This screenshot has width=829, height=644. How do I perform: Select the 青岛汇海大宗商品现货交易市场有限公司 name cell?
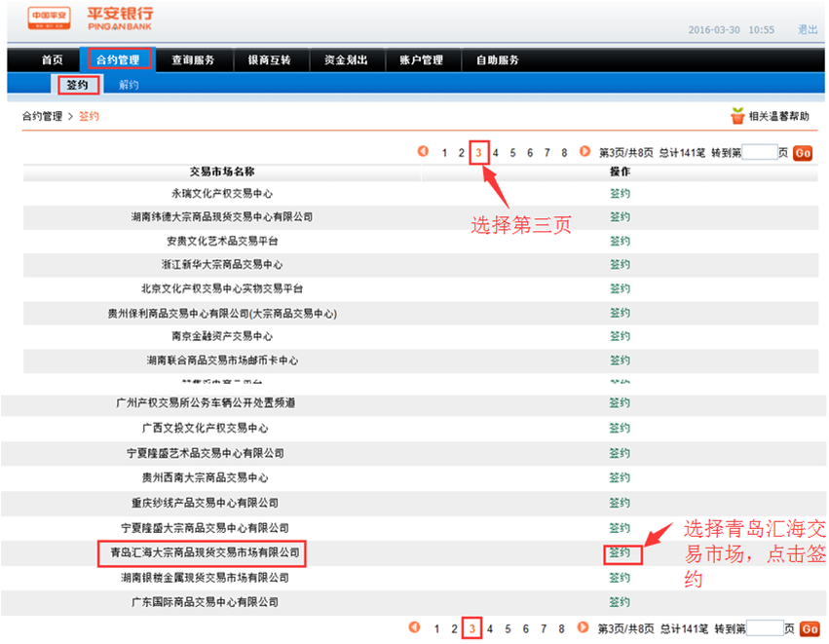pyautogui.click(x=205, y=552)
